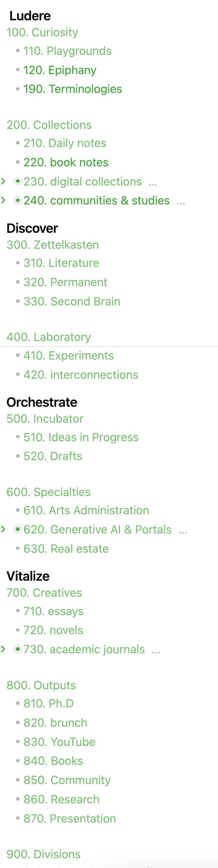Open the 830. YouTube link
This screenshot has height=868, width=218.
click(x=59, y=742)
